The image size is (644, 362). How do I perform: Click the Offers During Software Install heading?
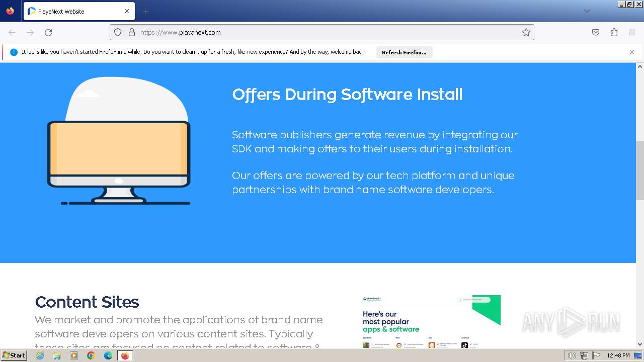click(x=347, y=95)
